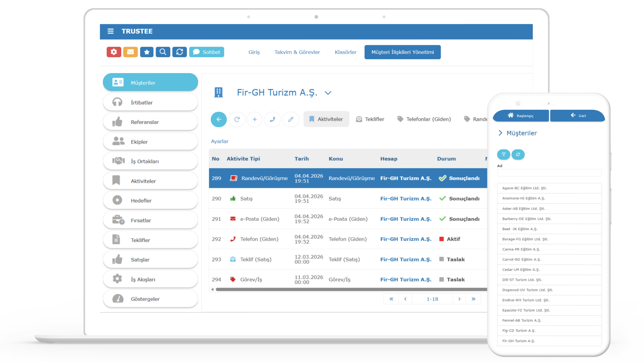Screen dimensions: 644x362
Task: Open the orange mail envelope button
Action: 130,52
